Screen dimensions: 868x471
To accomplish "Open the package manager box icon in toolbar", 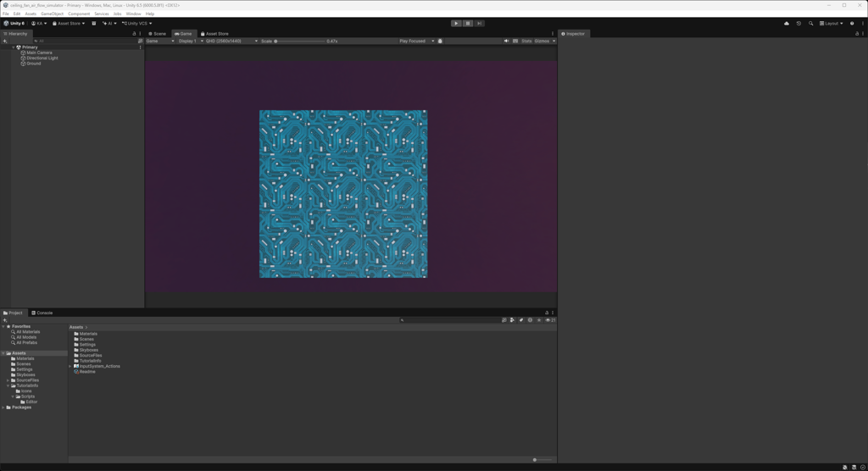I will pyautogui.click(x=93, y=23).
